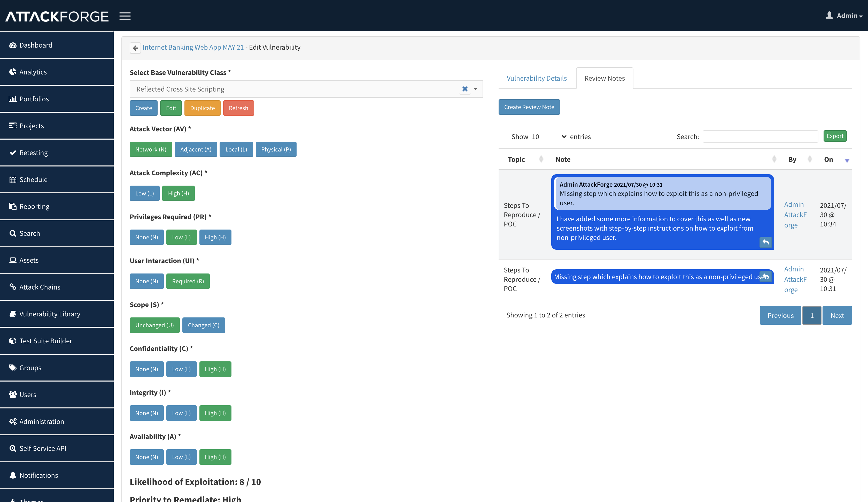Click the Notifications bell icon
868x502 pixels.
(x=13, y=475)
